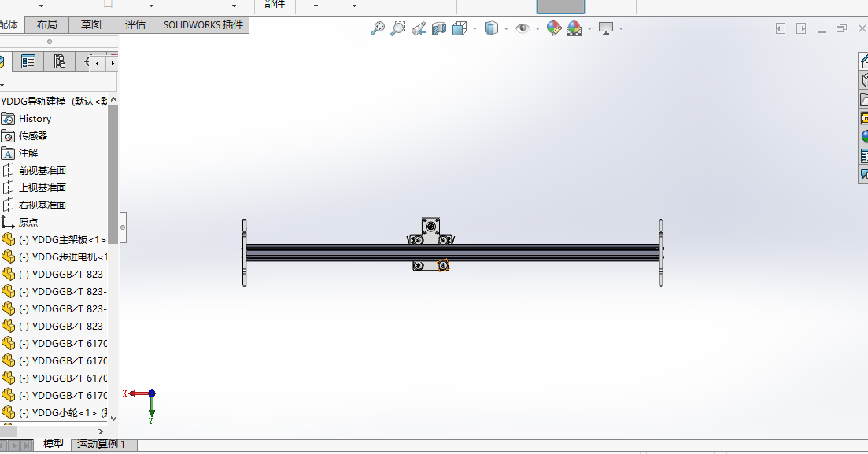The width and height of the screenshot is (868, 454).
Task: Click the right arrow of manager tabs
Action: [x=113, y=63]
